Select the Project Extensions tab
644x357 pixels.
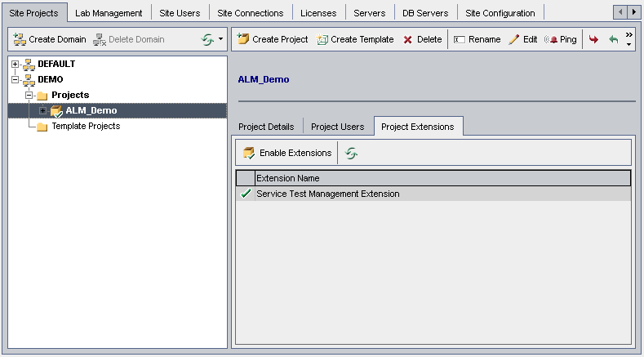pyautogui.click(x=418, y=127)
